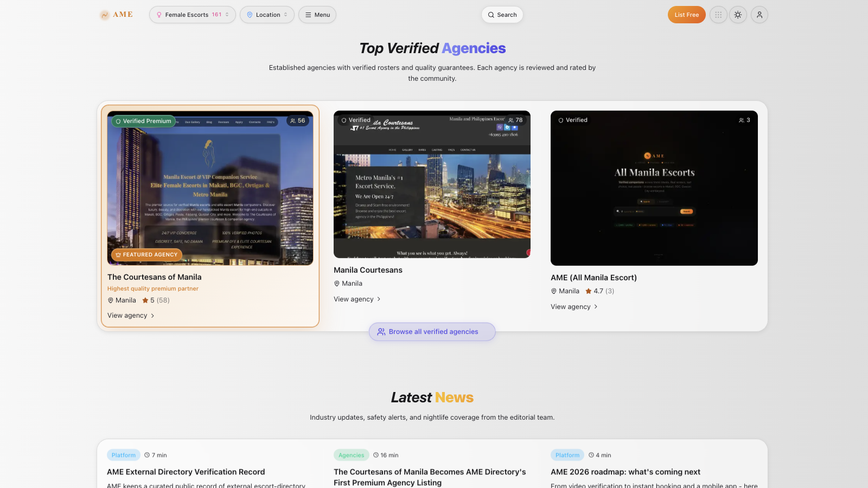The height and width of the screenshot is (488, 868).
Task: Select the Platform tag on 2026 roadmap article
Action: [567, 455]
